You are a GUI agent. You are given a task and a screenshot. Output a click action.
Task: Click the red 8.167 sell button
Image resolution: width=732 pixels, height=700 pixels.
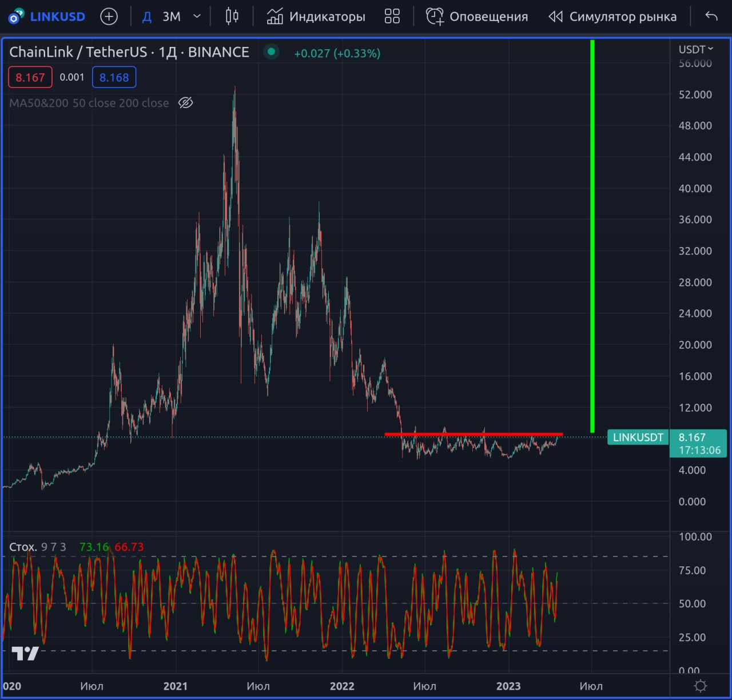30,77
